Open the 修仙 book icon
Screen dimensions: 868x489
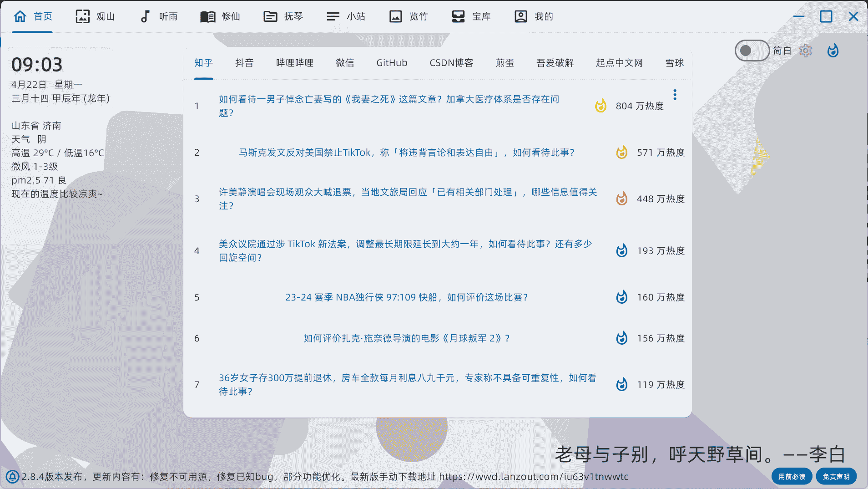coord(208,16)
